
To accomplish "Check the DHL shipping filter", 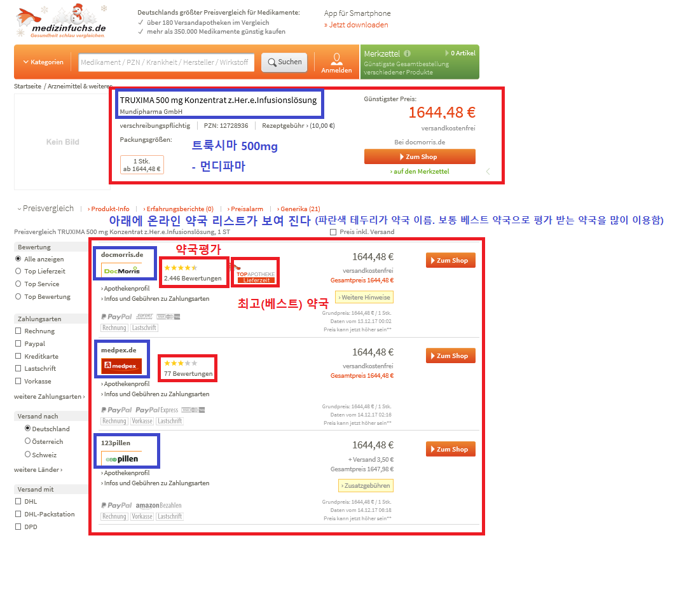I will 18,501.
